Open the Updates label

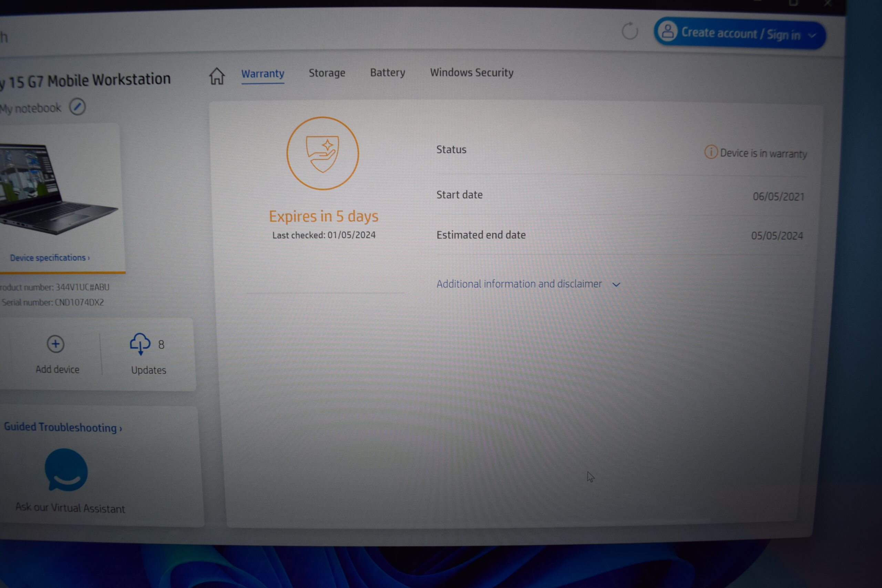[148, 370]
